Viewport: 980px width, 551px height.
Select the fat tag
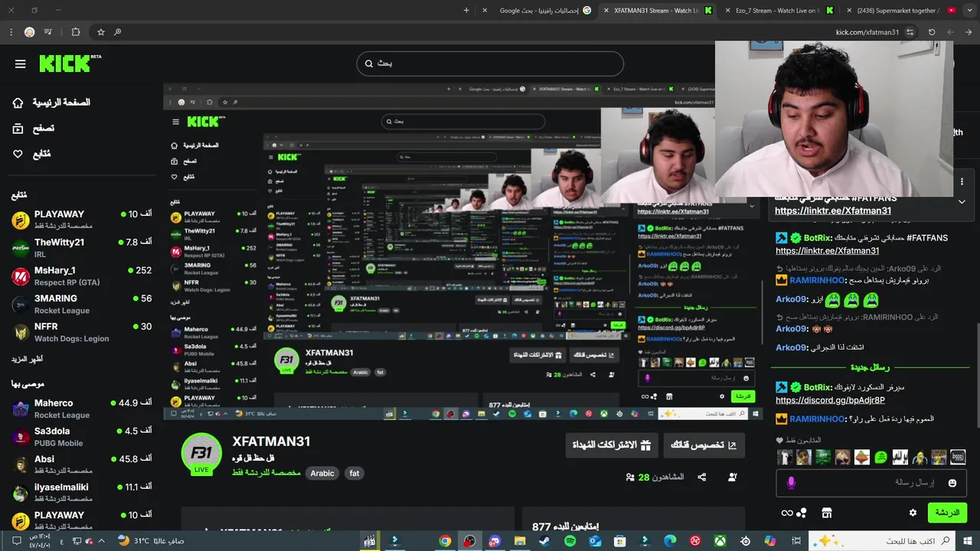(354, 473)
